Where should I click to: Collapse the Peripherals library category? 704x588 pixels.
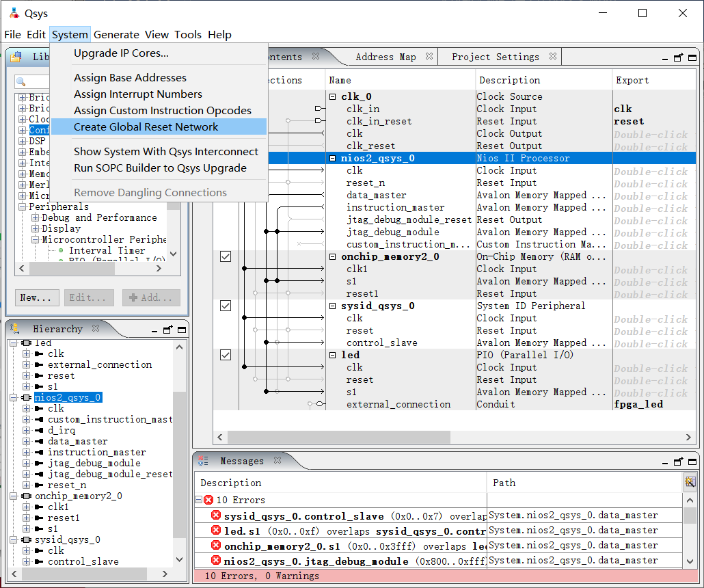pyautogui.click(x=22, y=206)
